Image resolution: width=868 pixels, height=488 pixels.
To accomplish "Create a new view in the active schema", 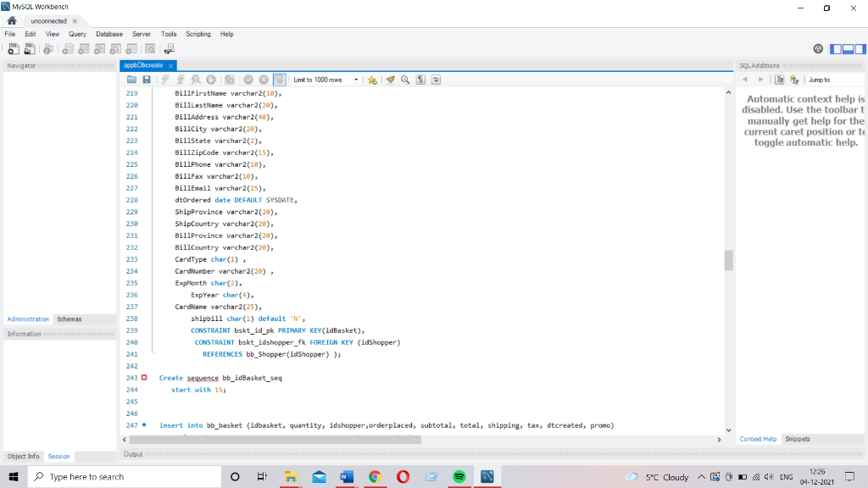I will point(100,49).
